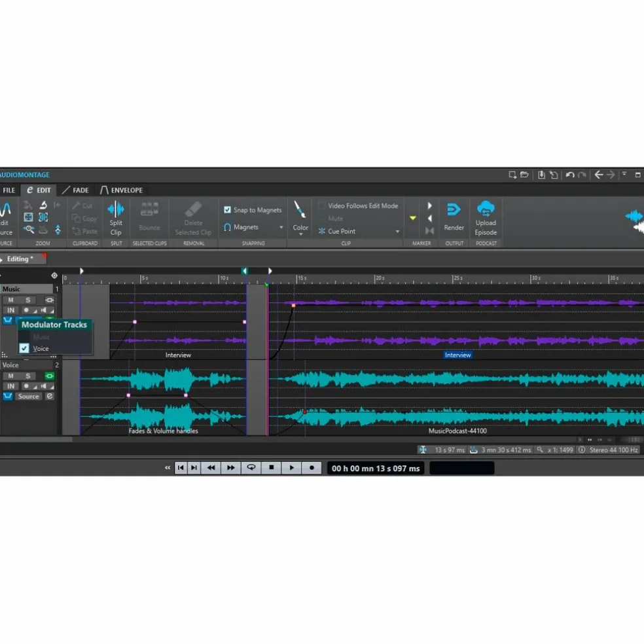Click the open folder icon in title bar
This screenshot has width=644, height=644.
tap(524, 175)
